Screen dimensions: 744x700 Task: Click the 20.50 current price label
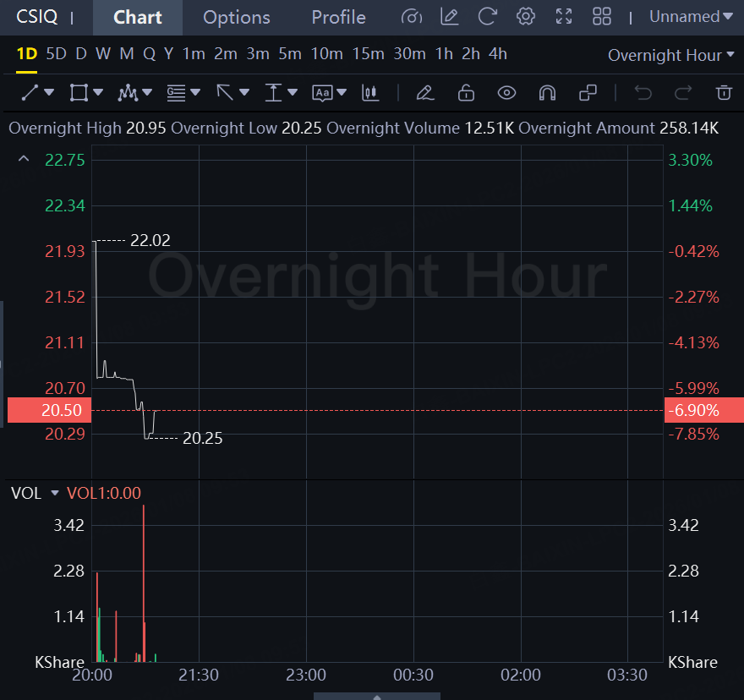49,410
